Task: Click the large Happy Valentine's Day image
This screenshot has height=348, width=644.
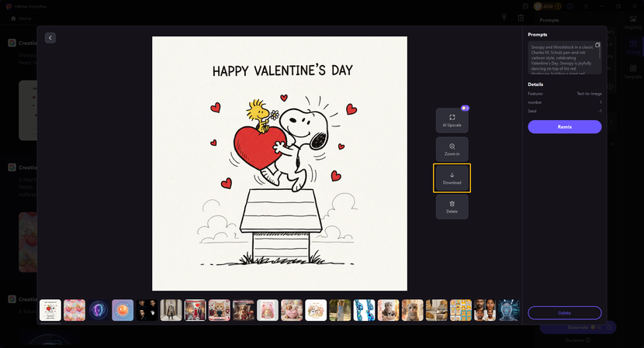Action: (x=279, y=164)
